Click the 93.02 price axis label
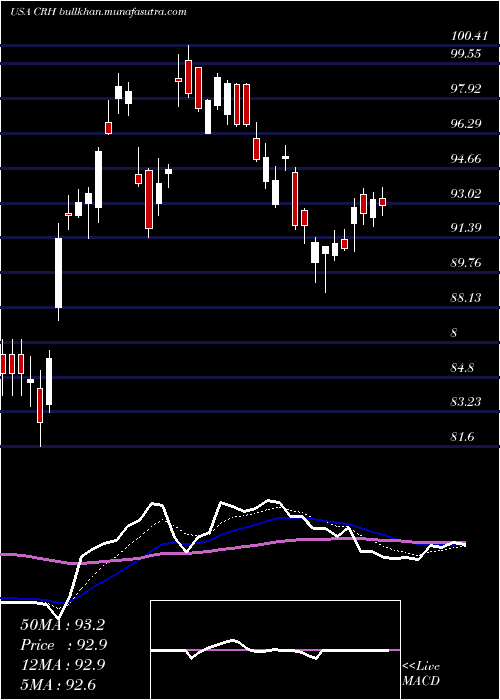Screen dimensions: 500x700 tap(467, 193)
